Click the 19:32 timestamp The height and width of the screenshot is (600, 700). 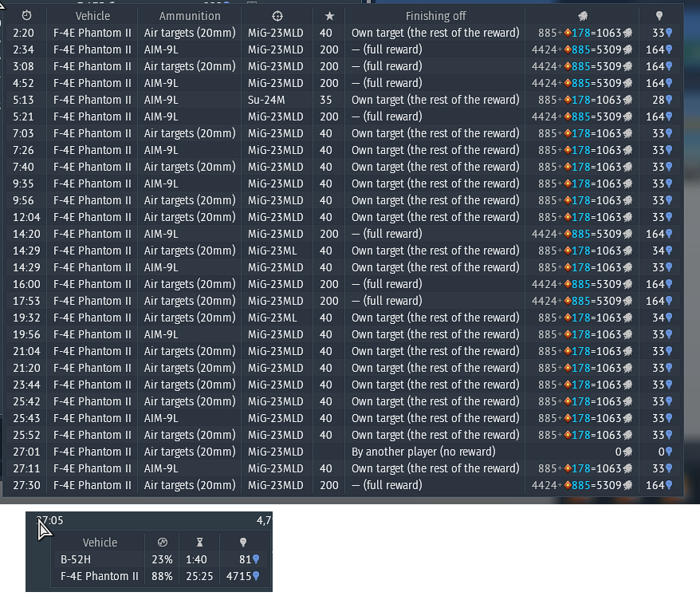(x=26, y=318)
